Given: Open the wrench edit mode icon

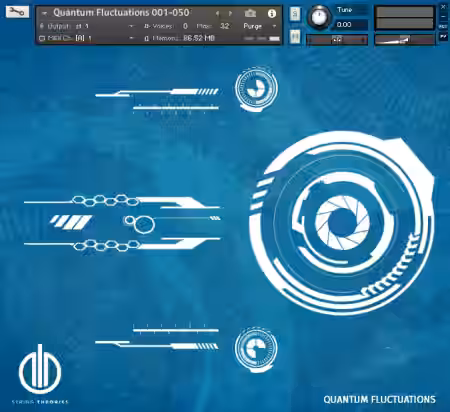Looking at the screenshot, I should coord(17,12).
